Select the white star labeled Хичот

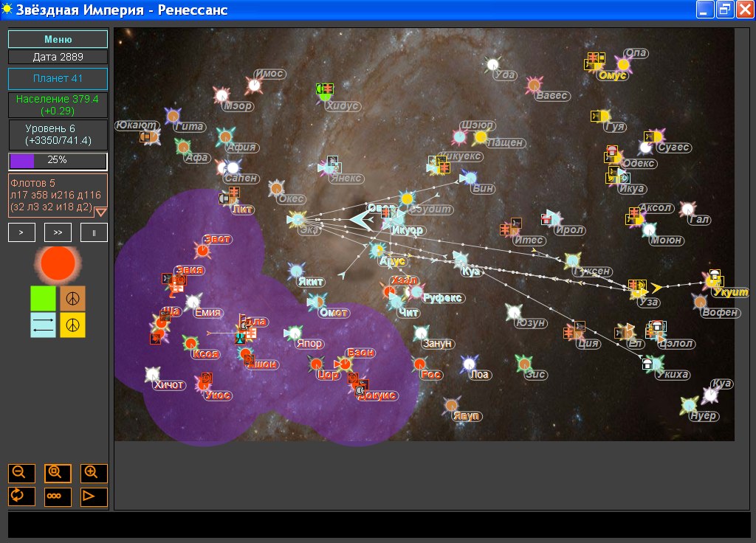152,374
